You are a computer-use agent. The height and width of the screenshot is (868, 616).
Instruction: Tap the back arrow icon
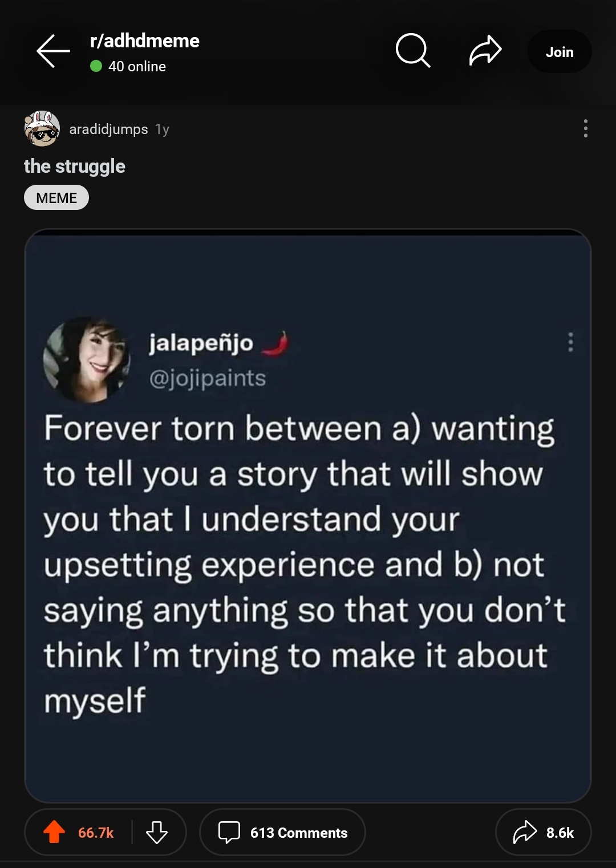click(53, 51)
